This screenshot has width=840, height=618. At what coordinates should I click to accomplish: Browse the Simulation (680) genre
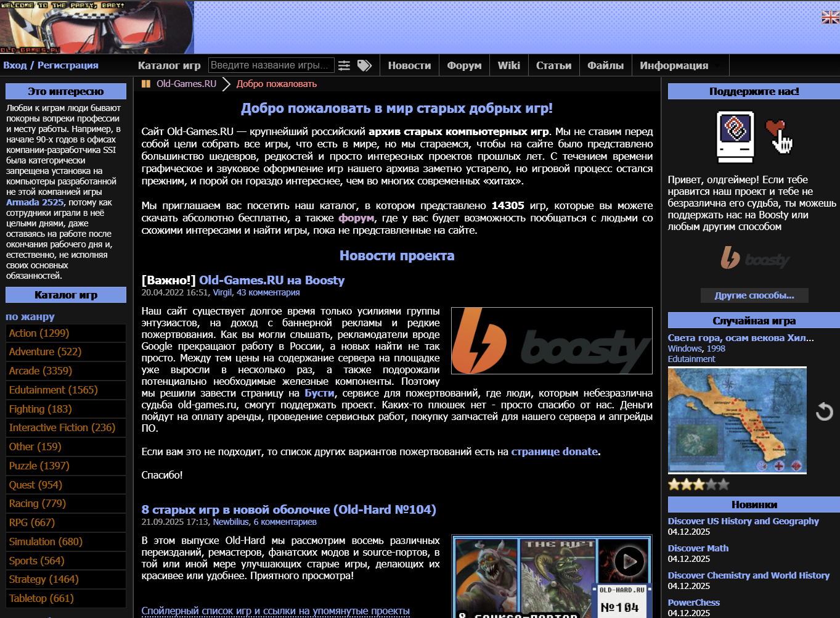coord(65,542)
